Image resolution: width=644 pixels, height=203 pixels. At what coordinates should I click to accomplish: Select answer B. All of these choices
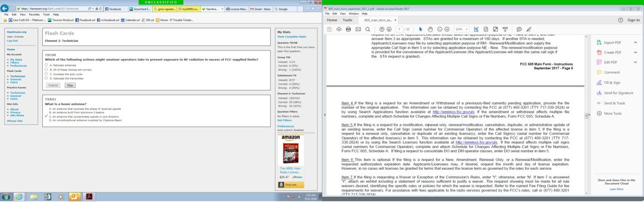46,70
